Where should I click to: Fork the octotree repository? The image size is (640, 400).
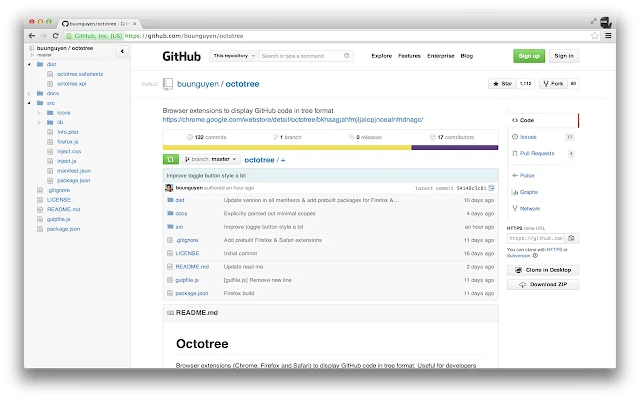pyautogui.click(x=553, y=84)
